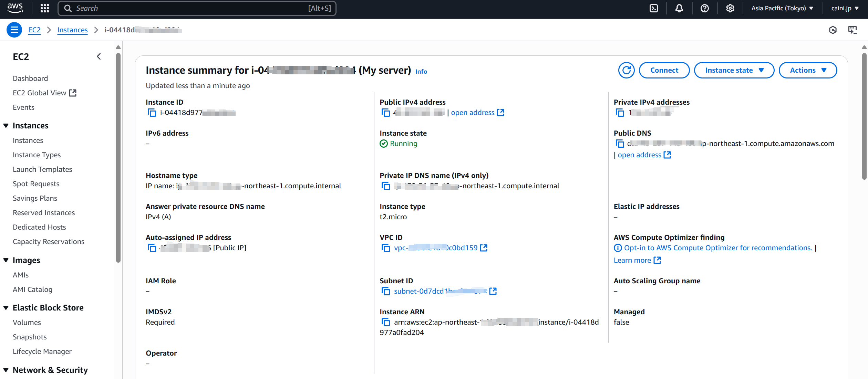Click the sidebar vertical scrollbar
This screenshot has height=379, width=868.
click(118, 158)
